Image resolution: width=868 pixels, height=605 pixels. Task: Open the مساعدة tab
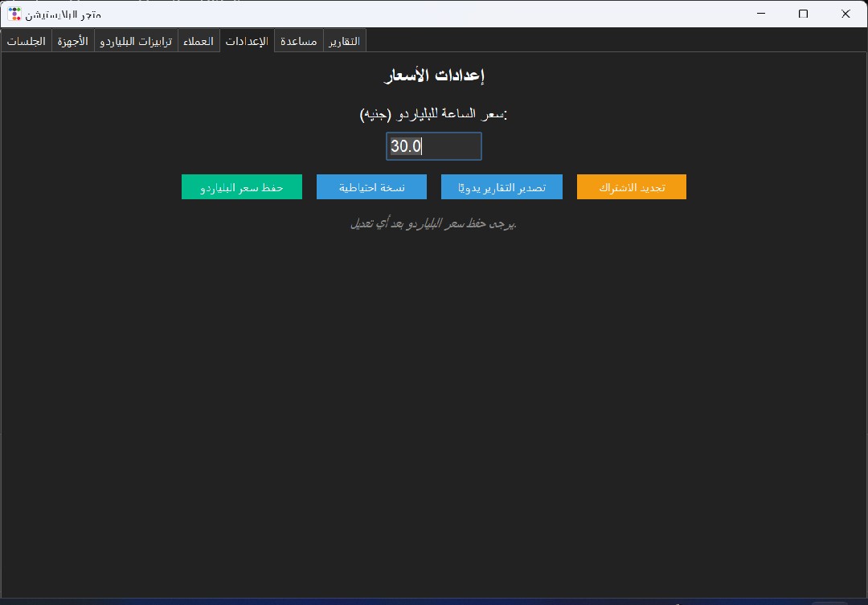(299, 41)
